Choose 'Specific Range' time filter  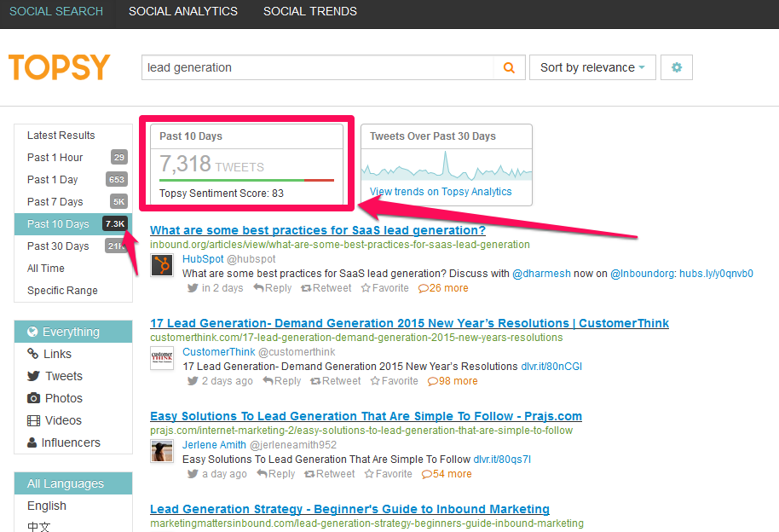click(x=73, y=291)
